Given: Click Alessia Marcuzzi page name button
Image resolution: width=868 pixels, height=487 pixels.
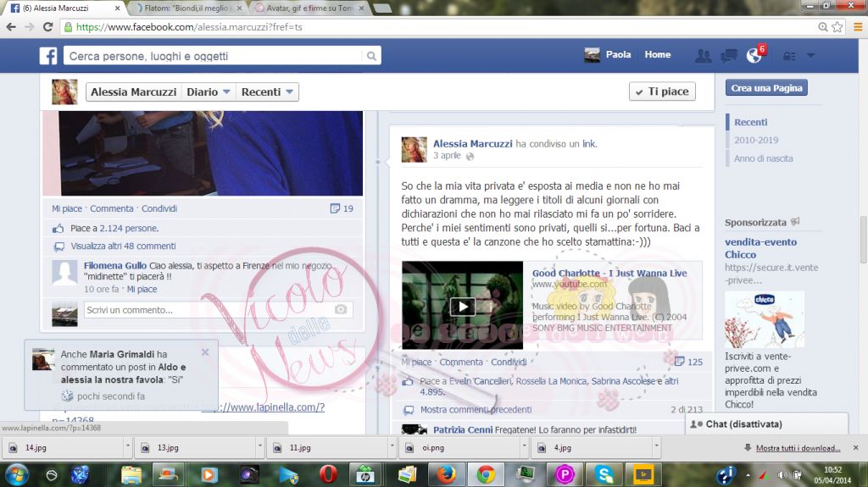Looking at the screenshot, I should pos(133,91).
